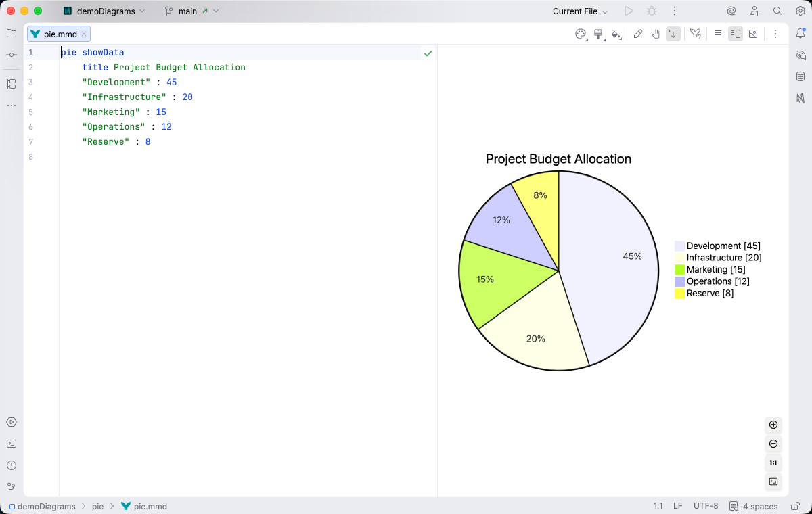The image size is (812, 514).
Task: Fit the diagram to the preview window
Action: coord(773,482)
